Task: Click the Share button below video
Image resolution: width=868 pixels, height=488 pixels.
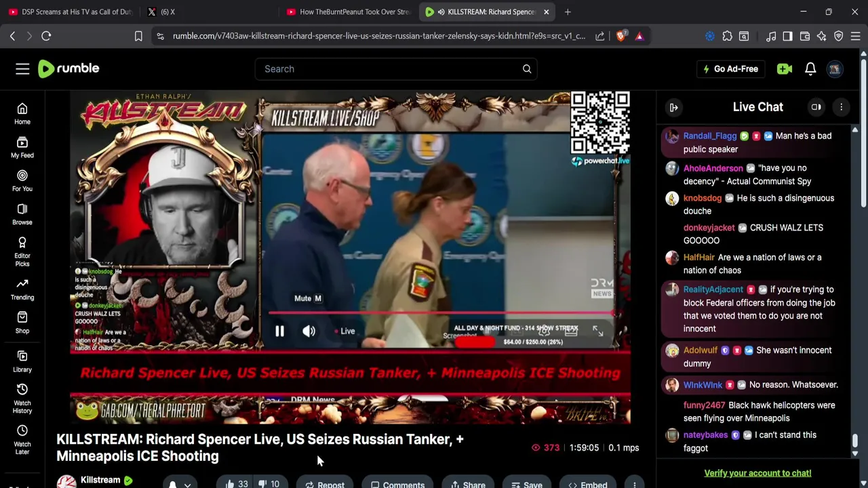Action: pos(468,484)
